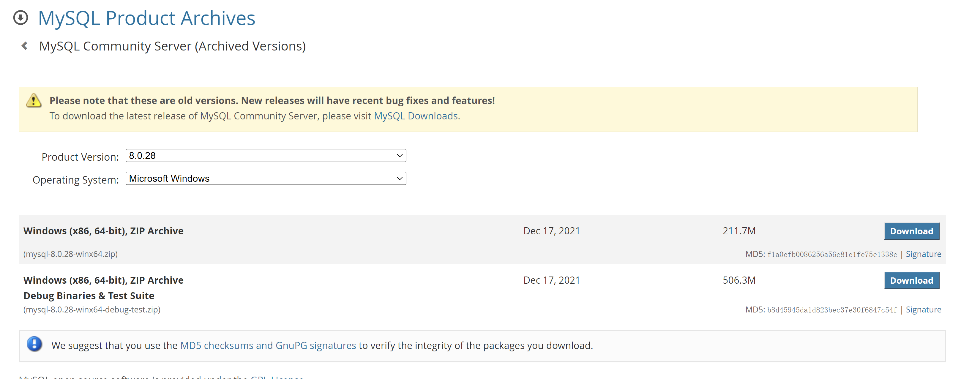The height and width of the screenshot is (379, 980).
Task: Click the circular download icon beside the page title
Action: [x=20, y=18]
